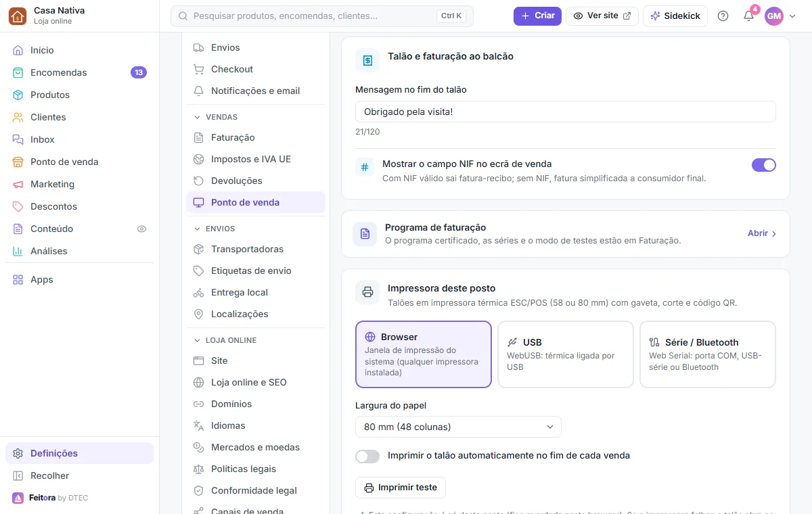Click the Envios truck icon
The height and width of the screenshot is (514, 812).
199,47
